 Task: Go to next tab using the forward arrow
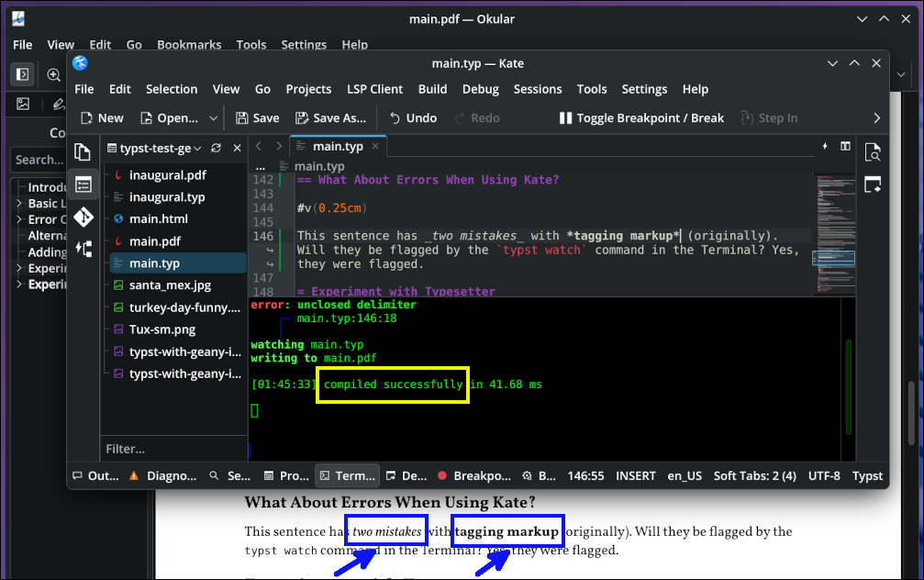point(279,146)
